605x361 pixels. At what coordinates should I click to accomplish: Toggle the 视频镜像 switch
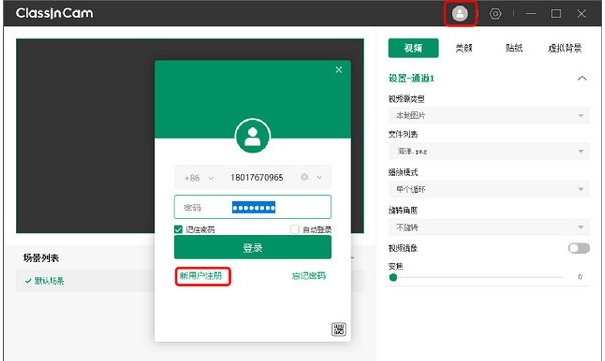coord(578,248)
